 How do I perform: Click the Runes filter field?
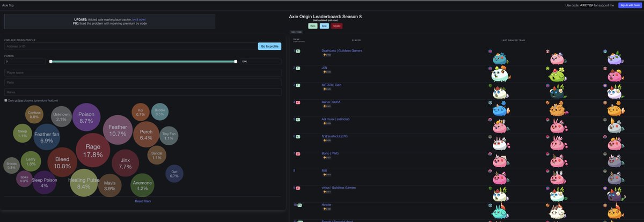click(x=143, y=92)
